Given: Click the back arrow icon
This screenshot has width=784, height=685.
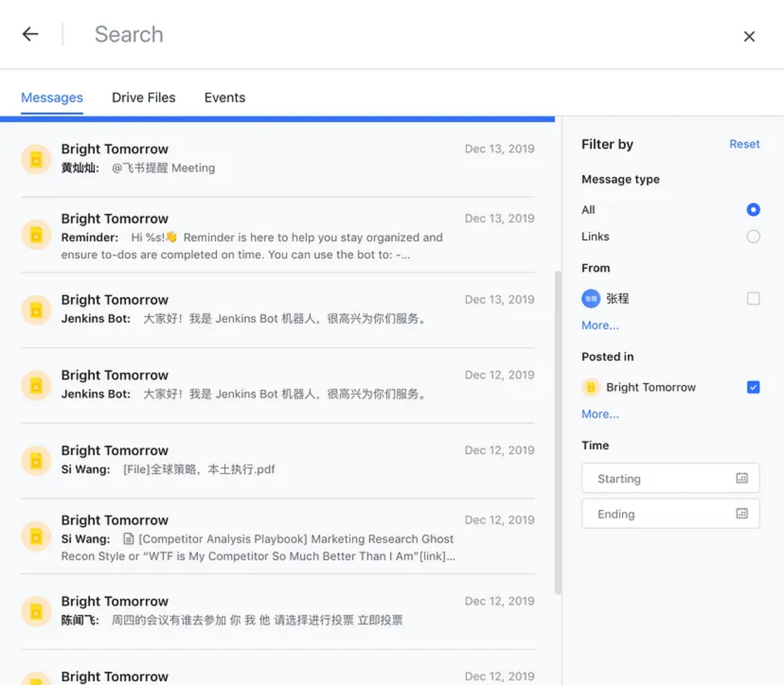Looking at the screenshot, I should (30, 34).
